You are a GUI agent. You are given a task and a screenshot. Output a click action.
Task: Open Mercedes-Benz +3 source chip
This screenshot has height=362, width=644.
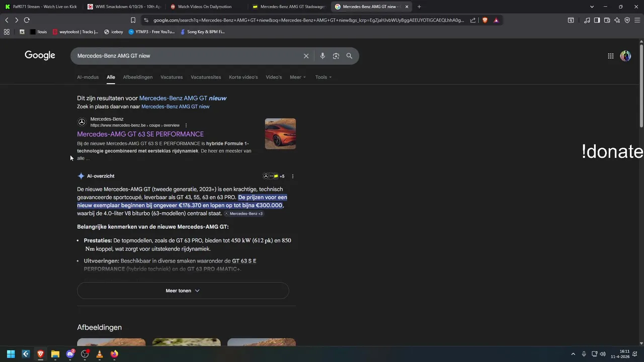[244, 214]
